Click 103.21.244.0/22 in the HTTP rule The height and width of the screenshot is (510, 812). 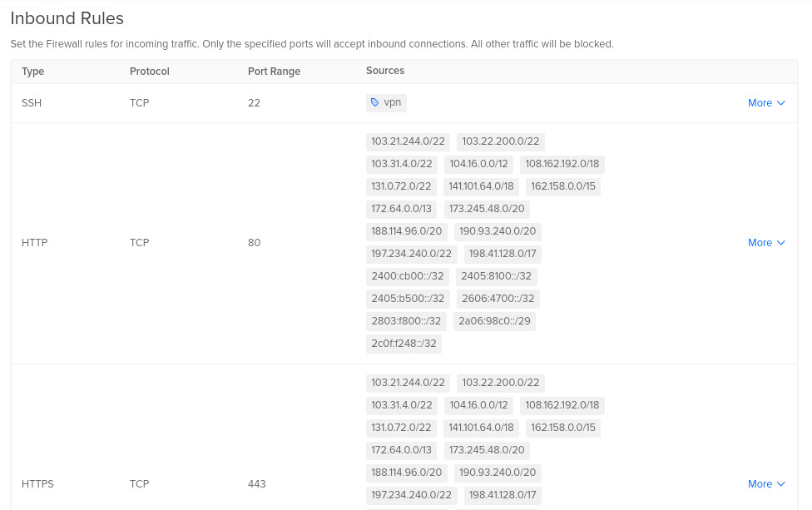click(408, 141)
